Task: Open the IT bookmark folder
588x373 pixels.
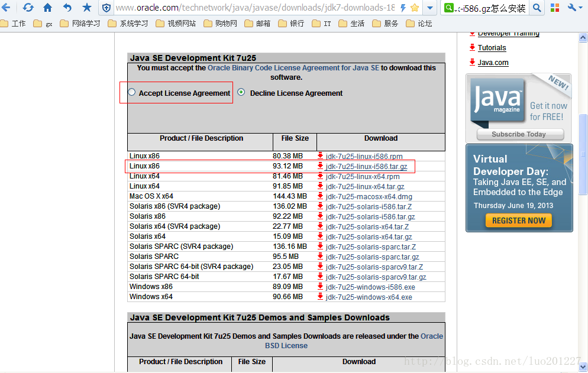Action: coord(322,24)
